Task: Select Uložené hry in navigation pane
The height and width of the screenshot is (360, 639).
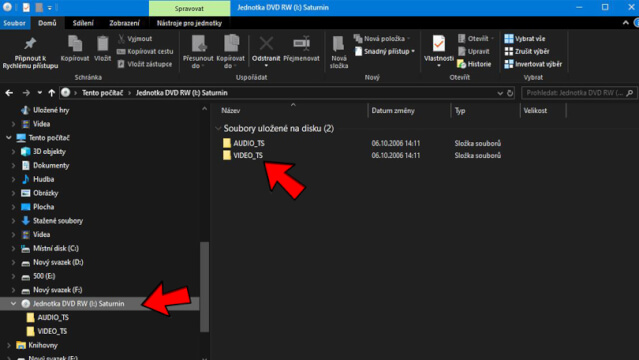Action: point(51,110)
